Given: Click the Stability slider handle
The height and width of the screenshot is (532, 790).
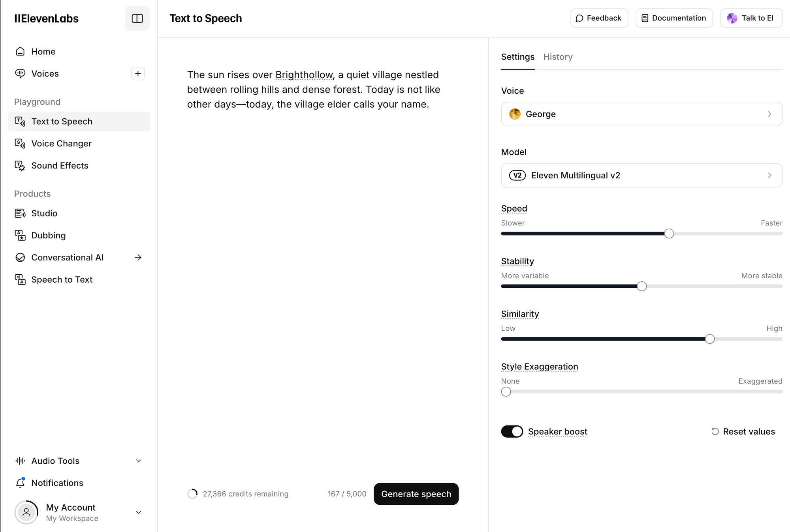Looking at the screenshot, I should [642, 286].
